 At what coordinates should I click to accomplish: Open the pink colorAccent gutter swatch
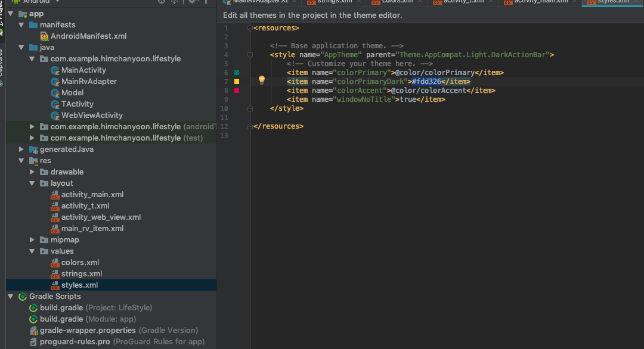[x=237, y=91]
